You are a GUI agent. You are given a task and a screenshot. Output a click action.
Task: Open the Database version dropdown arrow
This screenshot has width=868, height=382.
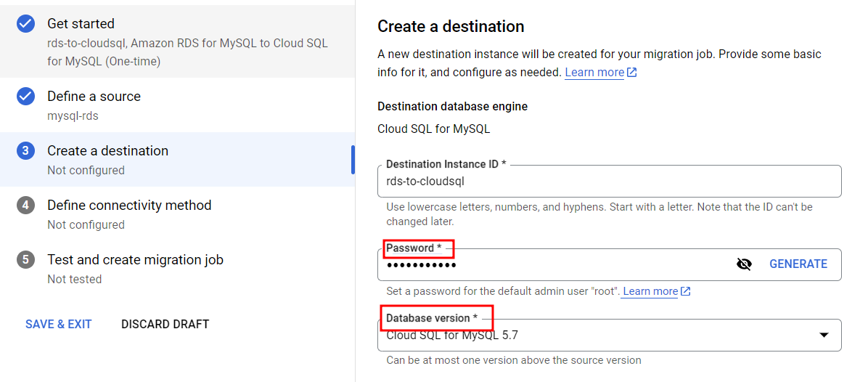click(824, 335)
